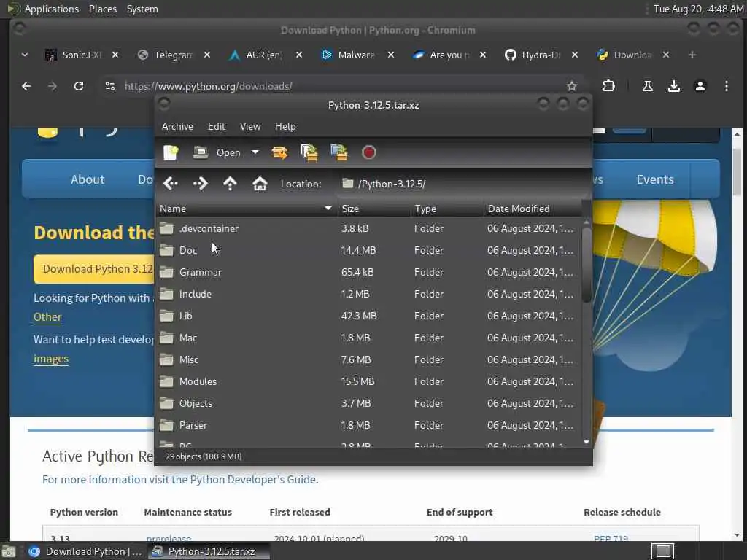Viewport: 747px width, 560px height.
Task: Click the archive file list scrollbar thumb
Action: (x=587, y=265)
